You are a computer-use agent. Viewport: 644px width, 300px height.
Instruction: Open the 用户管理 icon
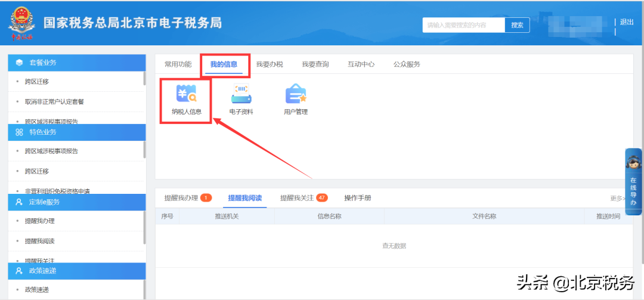pyautogui.click(x=296, y=95)
